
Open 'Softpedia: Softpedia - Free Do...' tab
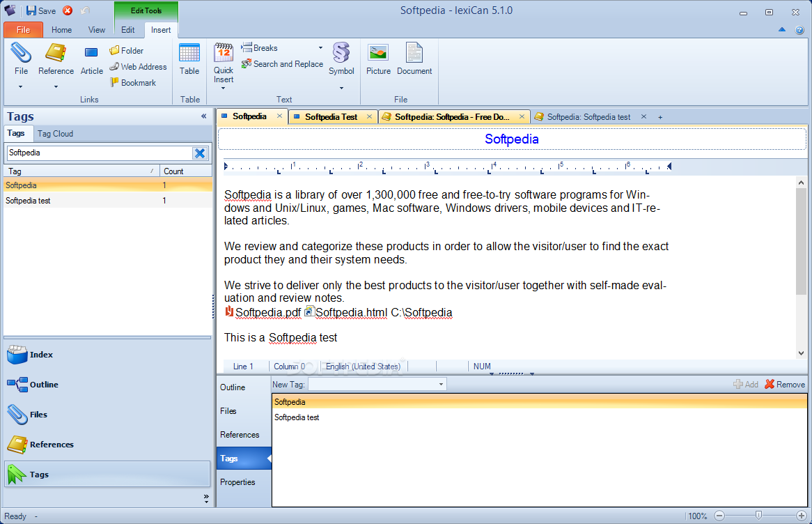(x=452, y=117)
